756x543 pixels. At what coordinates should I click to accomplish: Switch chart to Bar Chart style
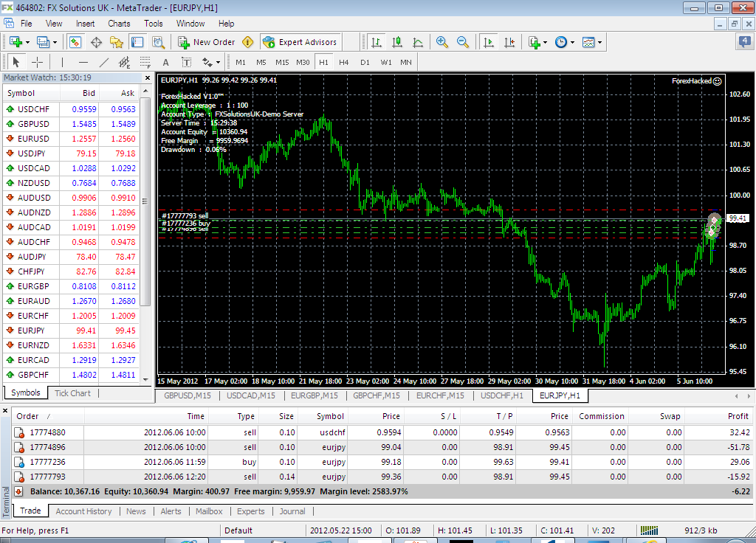[x=377, y=42]
